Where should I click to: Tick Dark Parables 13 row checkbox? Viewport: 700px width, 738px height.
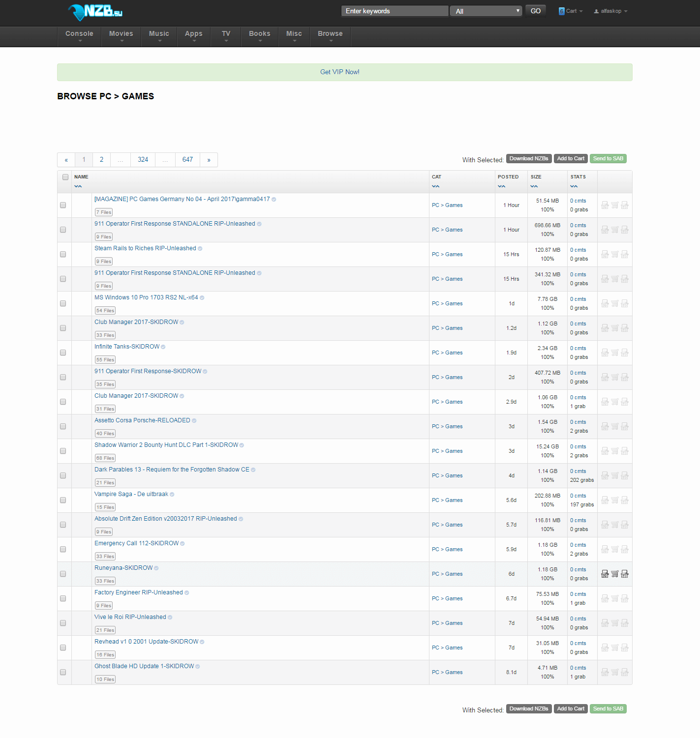[63, 475]
